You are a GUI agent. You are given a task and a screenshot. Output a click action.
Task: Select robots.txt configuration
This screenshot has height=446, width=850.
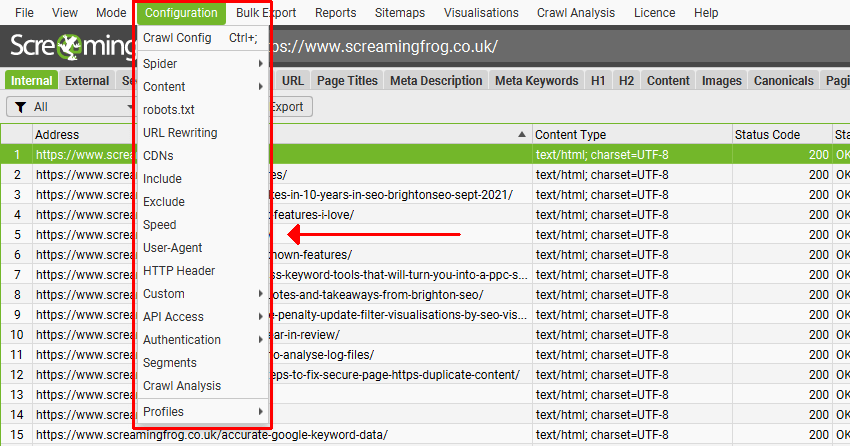click(203, 109)
